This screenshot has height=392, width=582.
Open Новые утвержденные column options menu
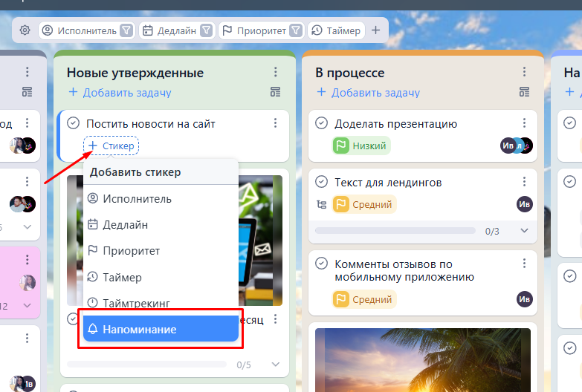click(x=276, y=72)
